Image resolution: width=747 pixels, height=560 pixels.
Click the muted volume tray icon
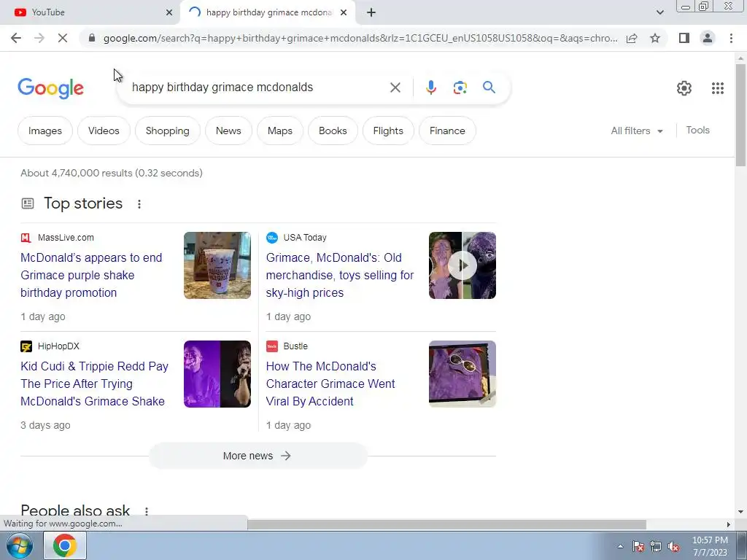click(673, 546)
